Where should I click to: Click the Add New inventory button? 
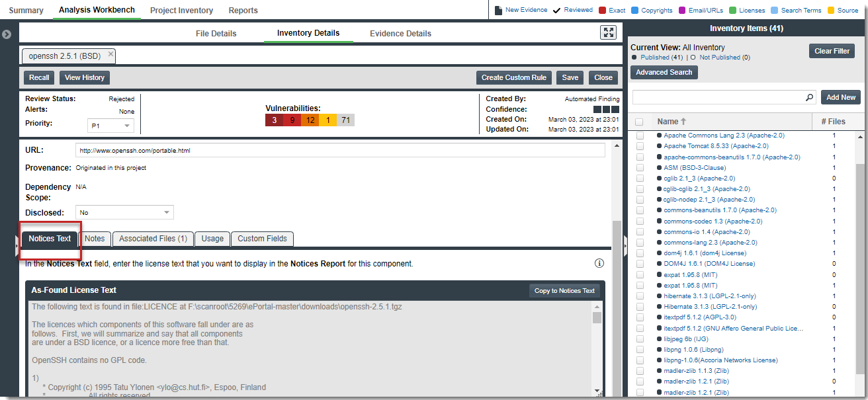click(x=841, y=97)
